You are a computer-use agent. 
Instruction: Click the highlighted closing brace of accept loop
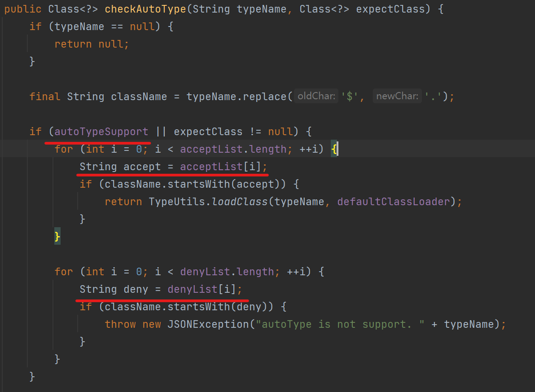(x=57, y=236)
